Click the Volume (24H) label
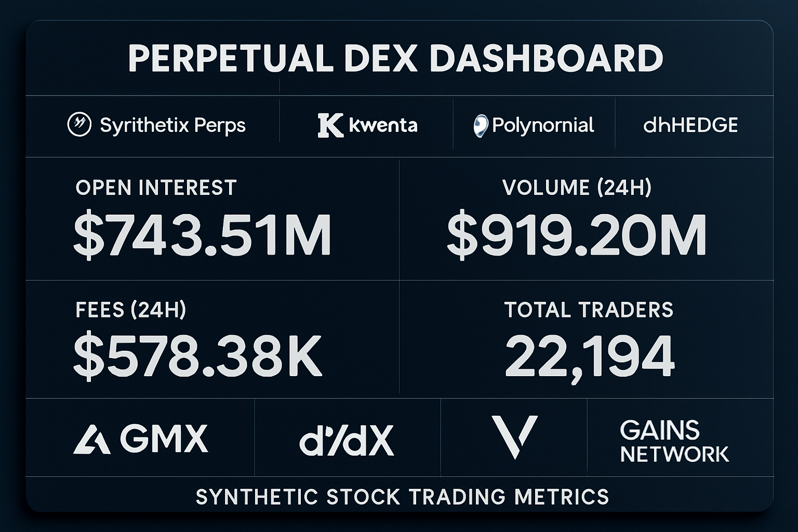 click(x=577, y=188)
